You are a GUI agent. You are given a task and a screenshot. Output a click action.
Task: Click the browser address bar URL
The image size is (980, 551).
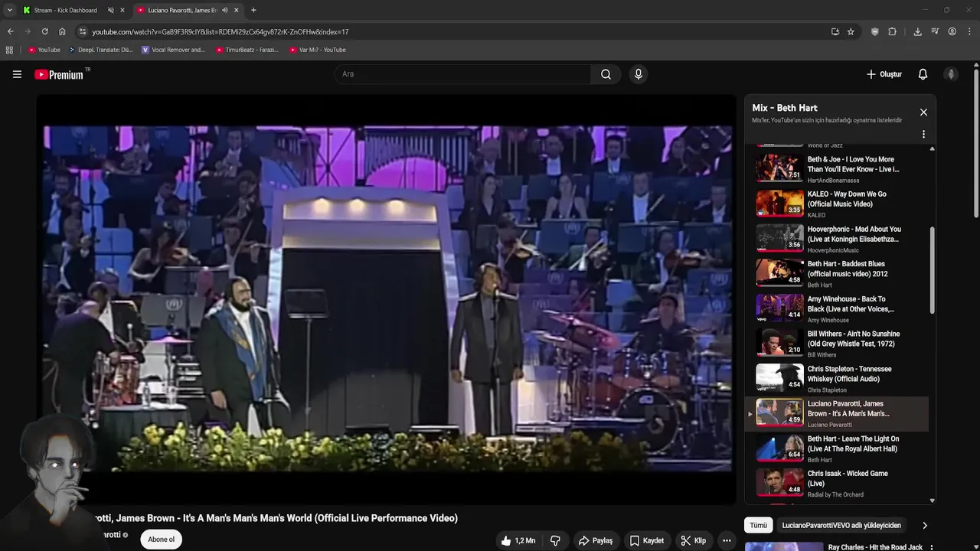[220, 31]
